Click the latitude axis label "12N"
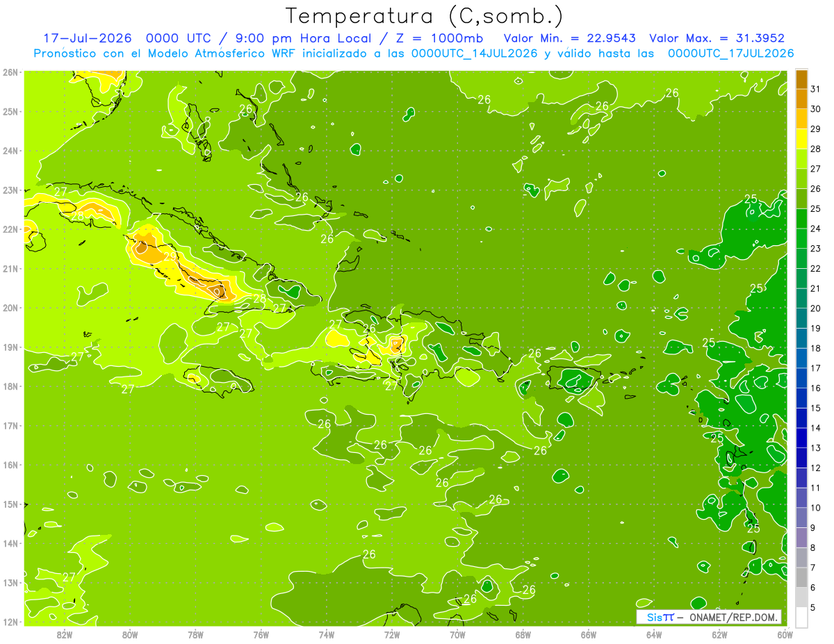Screen dimensions: 834x644 point(10,622)
